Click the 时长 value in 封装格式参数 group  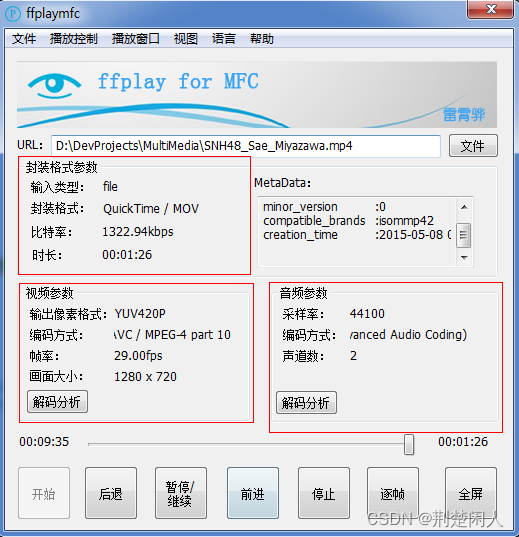127,255
